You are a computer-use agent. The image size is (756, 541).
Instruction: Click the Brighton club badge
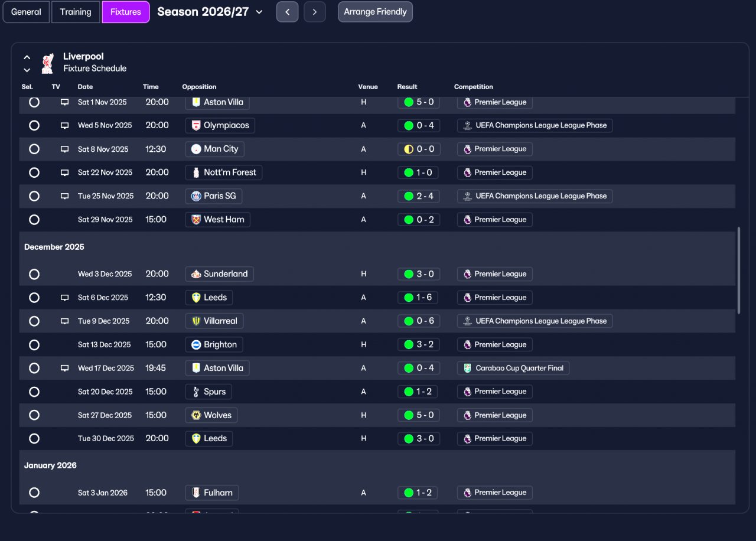tap(196, 345)
